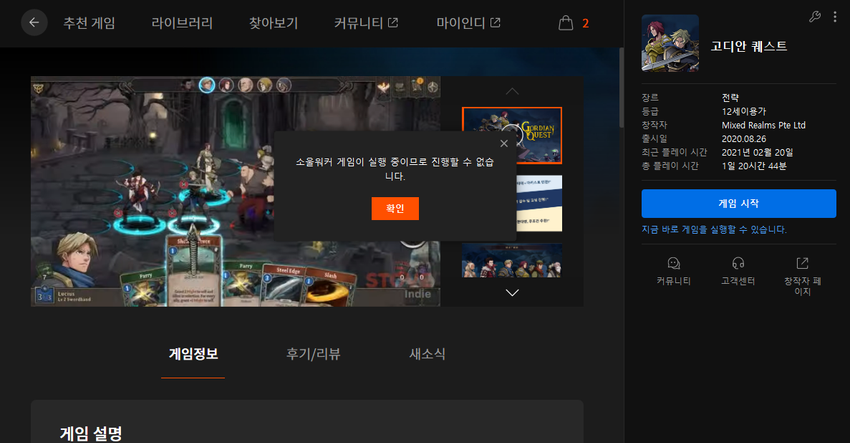Open the wrench settings icon
This screenshot has width=850, height=443.
click(x=813, y=17)
